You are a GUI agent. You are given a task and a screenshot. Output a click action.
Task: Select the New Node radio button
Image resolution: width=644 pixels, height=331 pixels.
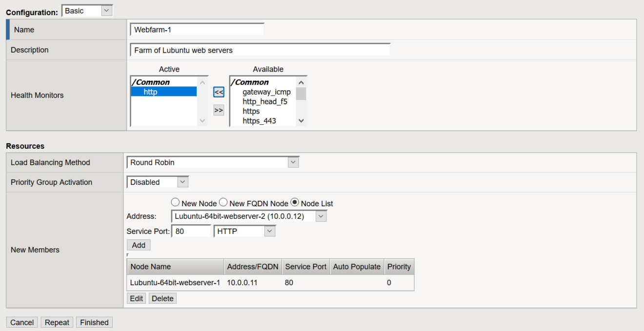point(175,202)
